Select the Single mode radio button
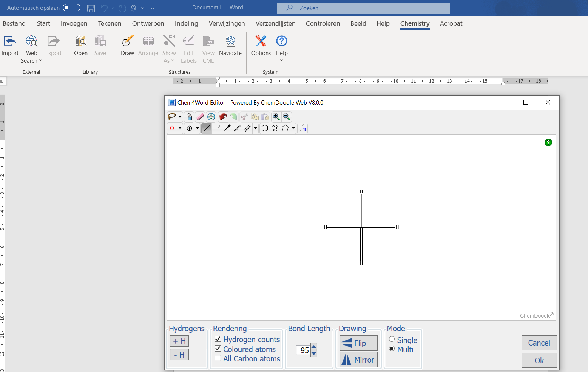Screen dimensions: 588x372 (x=392, y=339)
